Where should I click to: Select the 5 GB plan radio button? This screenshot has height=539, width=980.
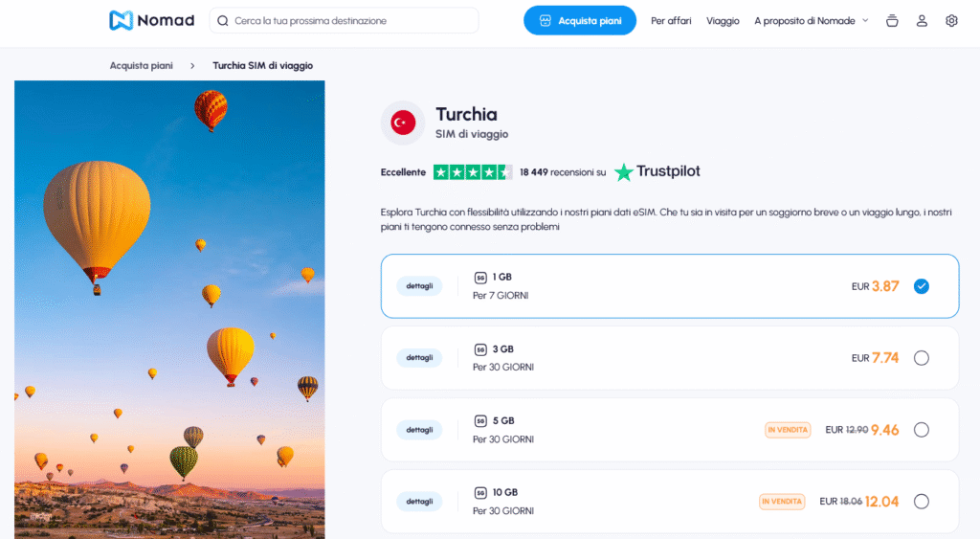(x=921, y=430)
